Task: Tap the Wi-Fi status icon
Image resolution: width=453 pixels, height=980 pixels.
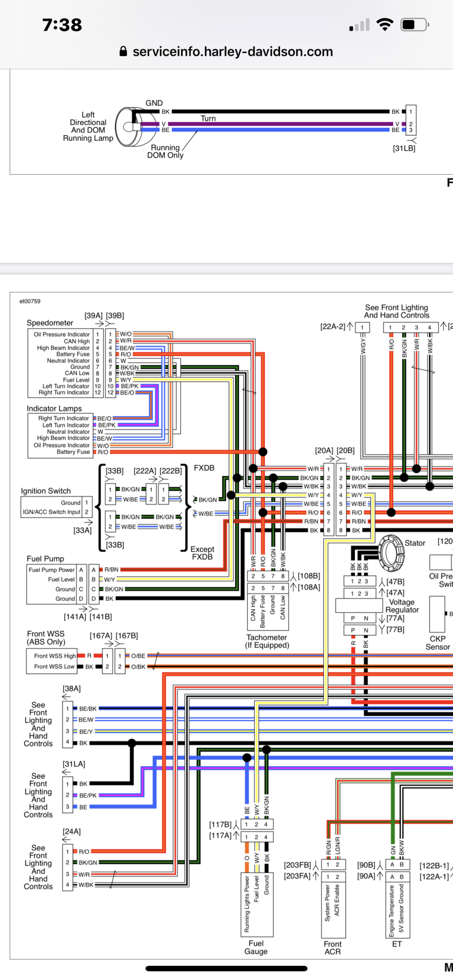Action: point(385,25)
